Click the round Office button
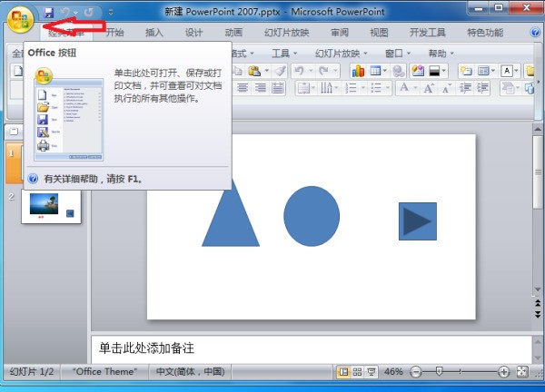This screenshot has height=392, width=545. click(x=20, y=17)
